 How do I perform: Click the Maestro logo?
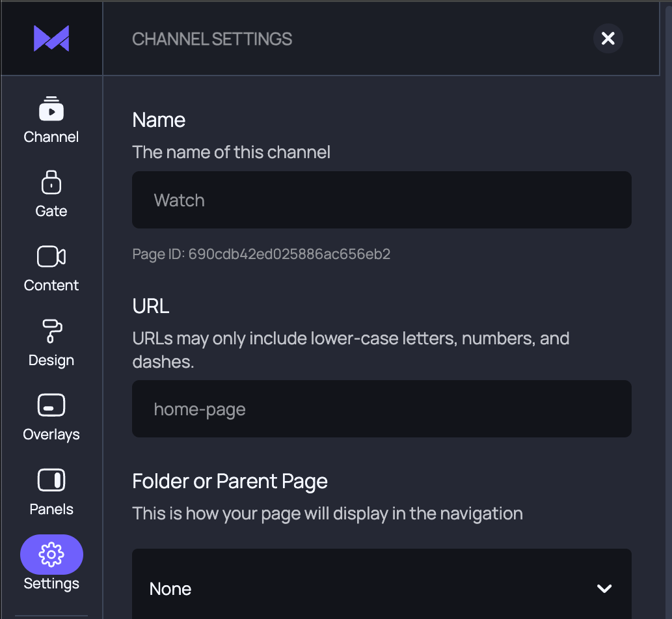click(x=51, y=38)
